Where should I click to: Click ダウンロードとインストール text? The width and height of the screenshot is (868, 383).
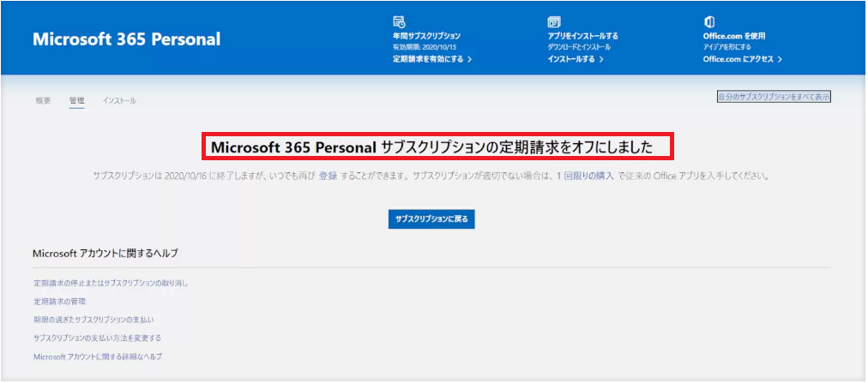(579, 47)
